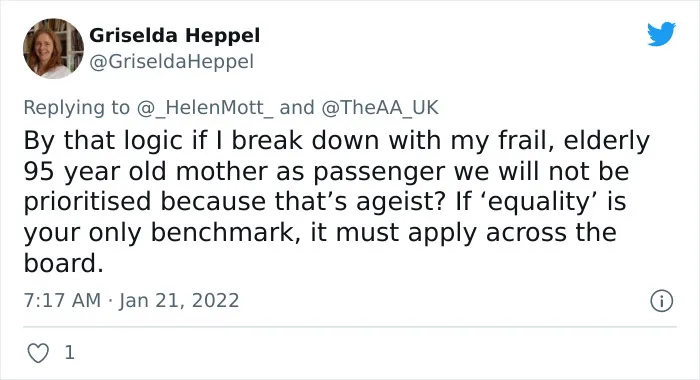
Task: Click the Twitter bird logo
Action: [661, 33]
